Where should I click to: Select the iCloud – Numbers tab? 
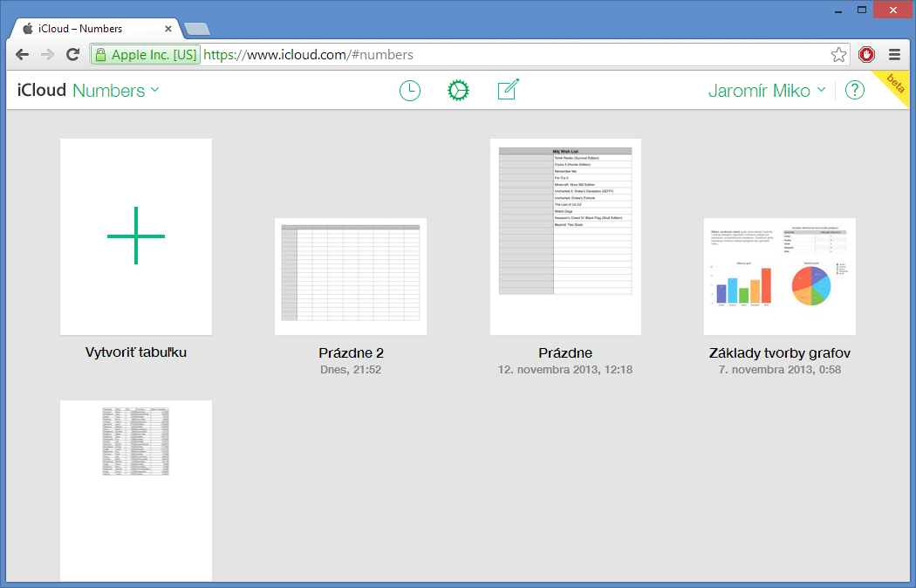(x=98, y=29)
